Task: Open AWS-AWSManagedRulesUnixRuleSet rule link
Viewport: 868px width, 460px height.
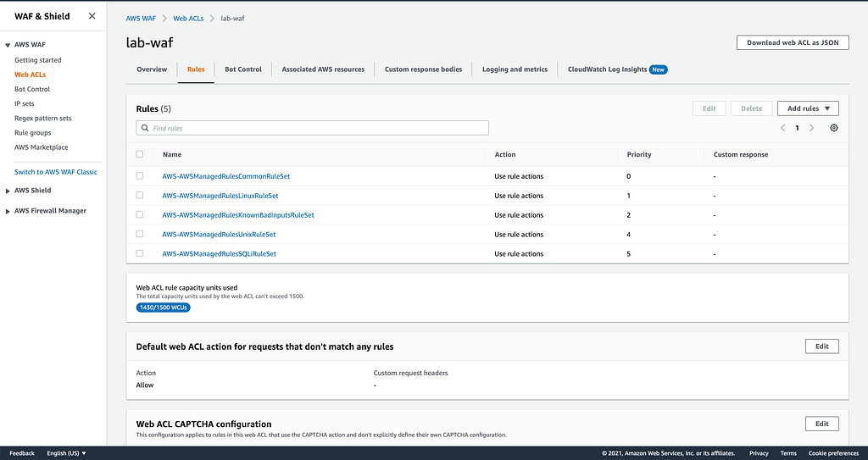Action: pyautogui.click(x=219, y=234)
